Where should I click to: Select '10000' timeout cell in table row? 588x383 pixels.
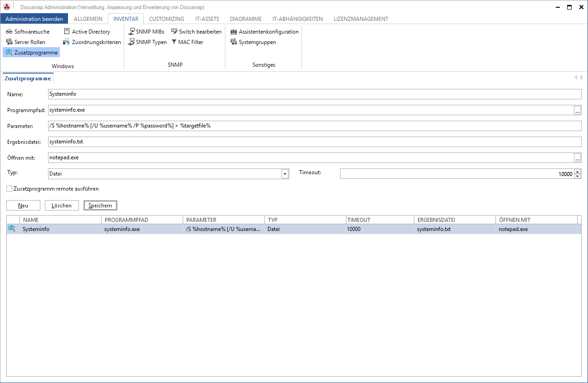coord(380,229)
